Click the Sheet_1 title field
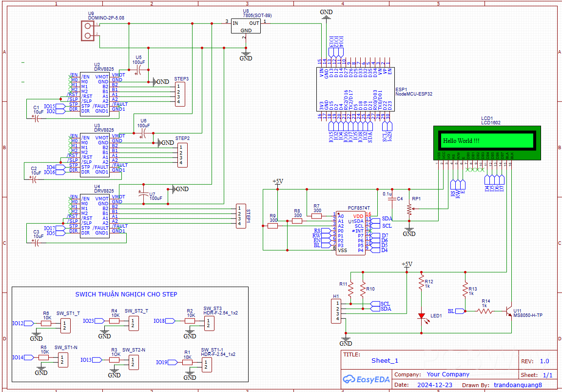This screenshot has height=392, width=562. point(385,360)
